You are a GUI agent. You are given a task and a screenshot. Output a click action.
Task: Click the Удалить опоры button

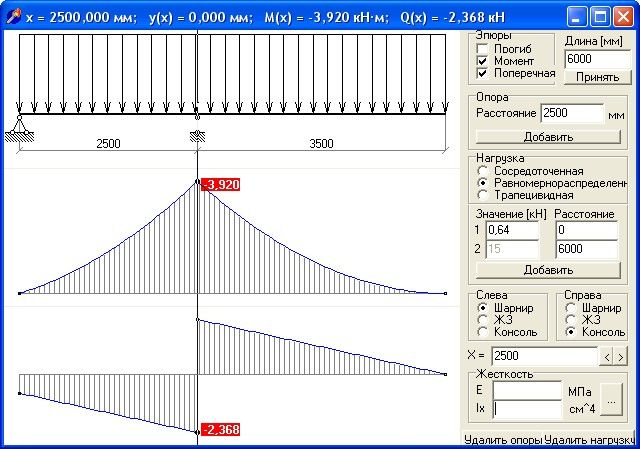[502, 439]
